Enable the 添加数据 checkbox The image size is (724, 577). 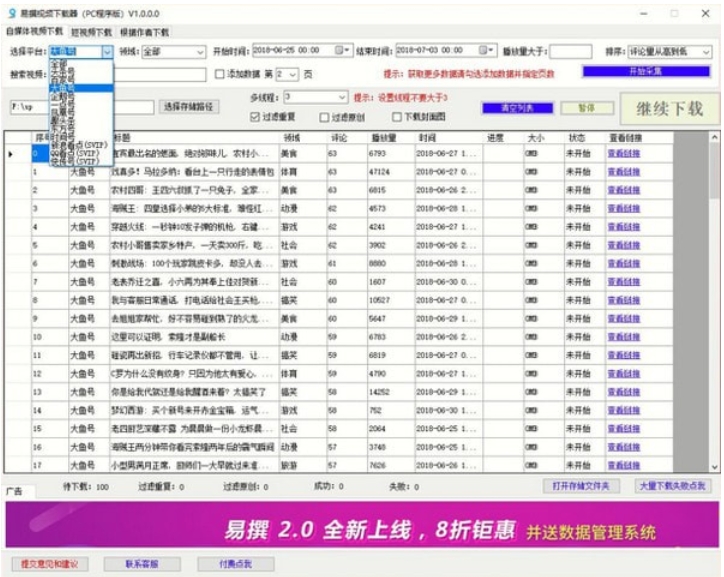point(220,74)
